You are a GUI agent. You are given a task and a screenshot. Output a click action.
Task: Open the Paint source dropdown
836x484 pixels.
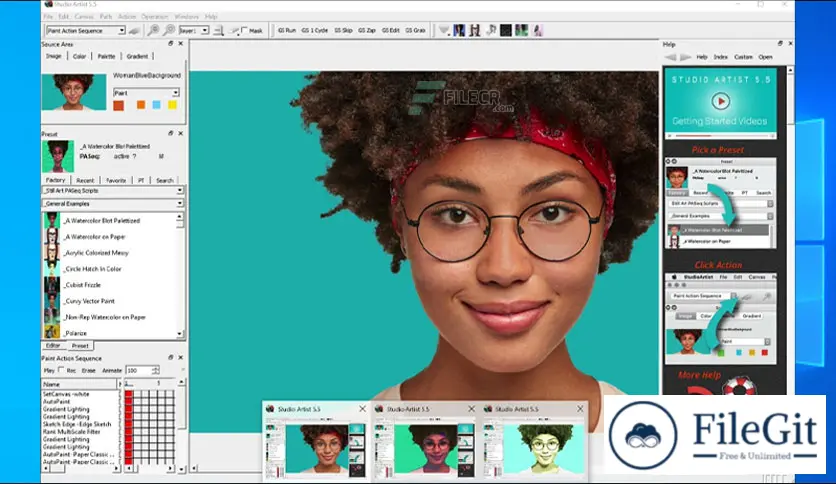click(x=175, y=93)
